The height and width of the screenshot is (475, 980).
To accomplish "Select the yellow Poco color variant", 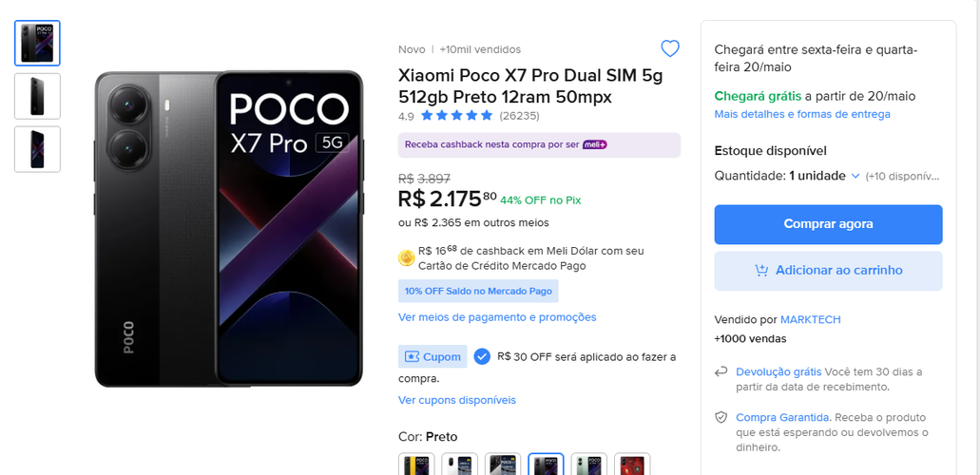I will coord(416,465).
